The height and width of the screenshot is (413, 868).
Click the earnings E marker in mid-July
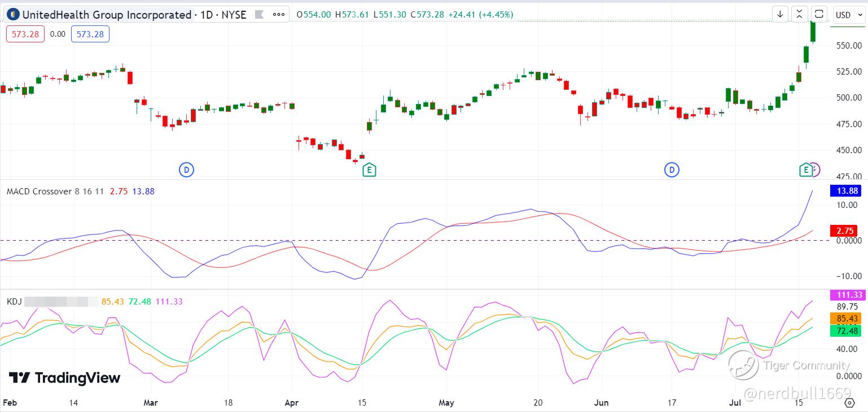point(806,169)
